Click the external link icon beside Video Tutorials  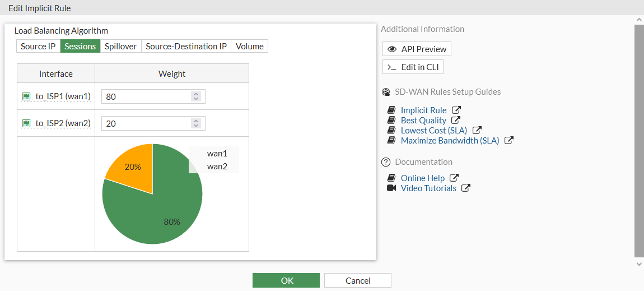466,188
